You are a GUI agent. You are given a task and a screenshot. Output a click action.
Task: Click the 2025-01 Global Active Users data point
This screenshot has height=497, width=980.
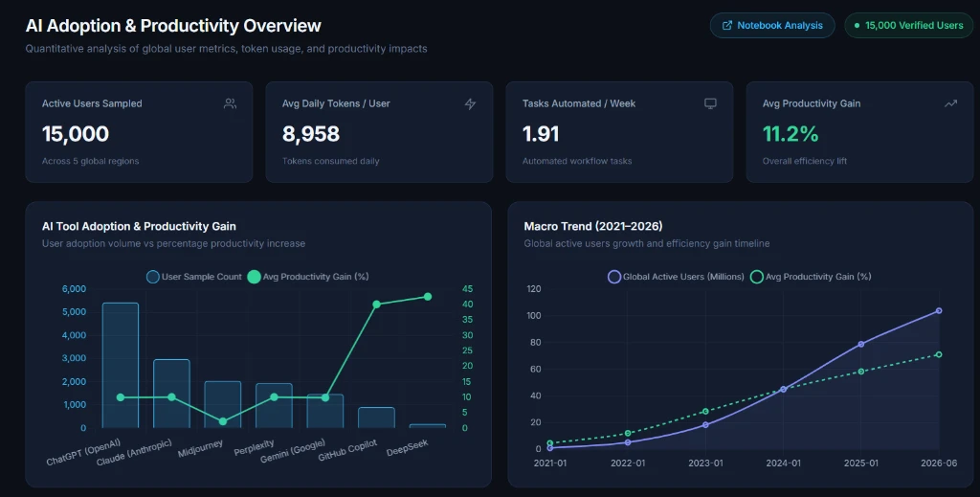coord(861,345)
